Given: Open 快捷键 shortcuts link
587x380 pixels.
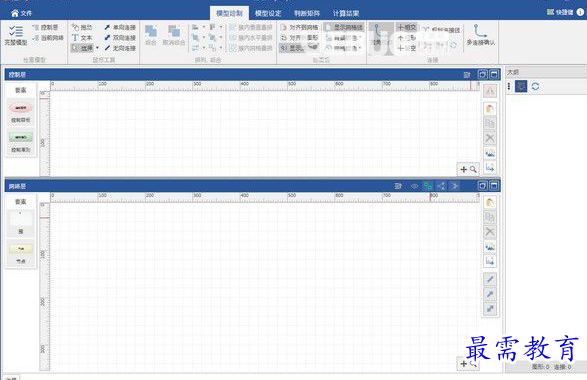Looking at the screenshot, I should click(560, 12).
